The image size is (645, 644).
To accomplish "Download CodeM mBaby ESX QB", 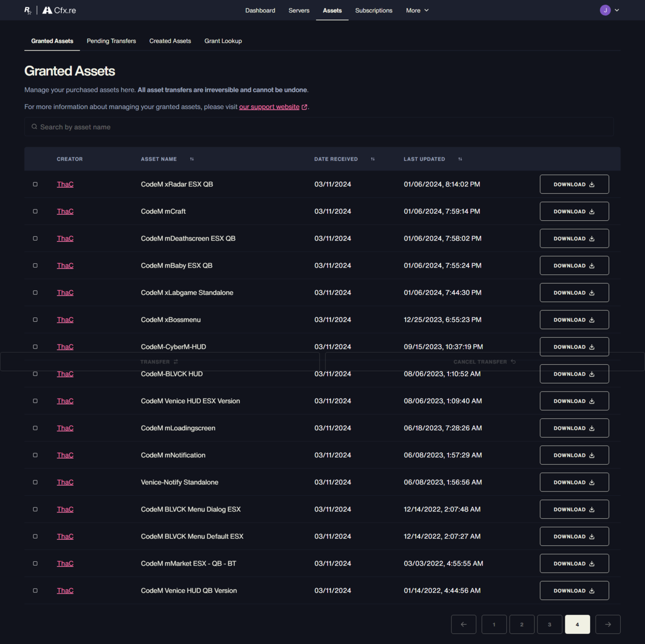I will (x=574, y=265).
